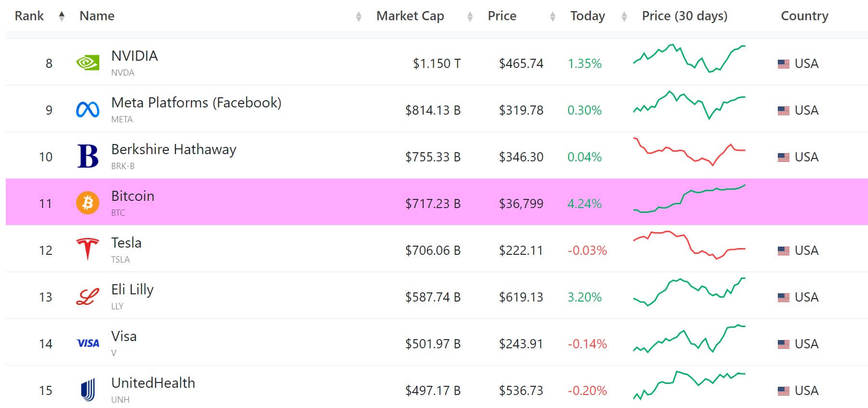
Task: Click the NVIDIA logo icon
Action: point(87,62)
